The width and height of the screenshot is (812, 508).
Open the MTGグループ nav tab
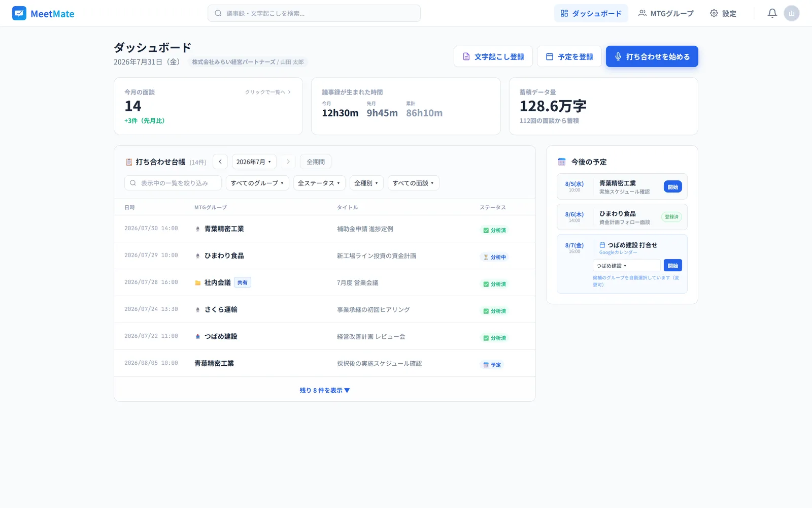666,13
